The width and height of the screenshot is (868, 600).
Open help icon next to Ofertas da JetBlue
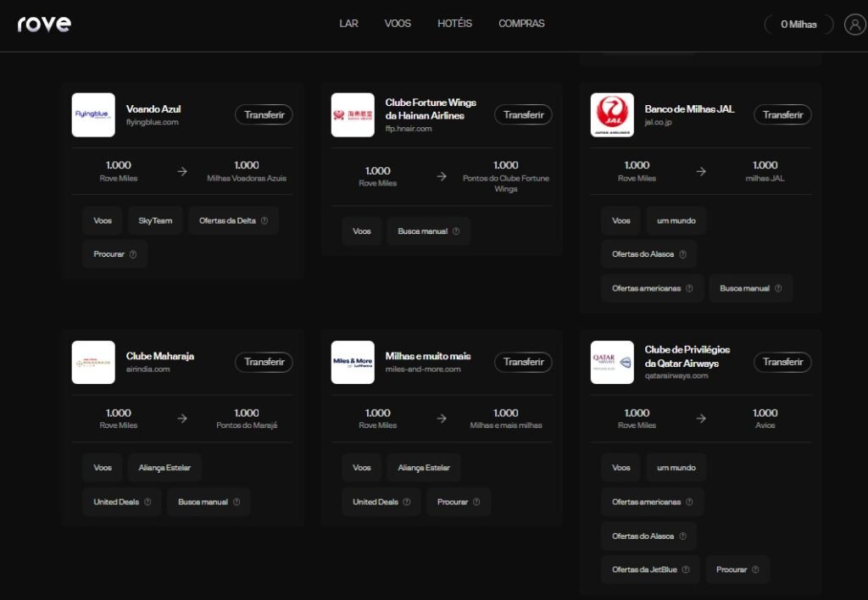[686, 569]
